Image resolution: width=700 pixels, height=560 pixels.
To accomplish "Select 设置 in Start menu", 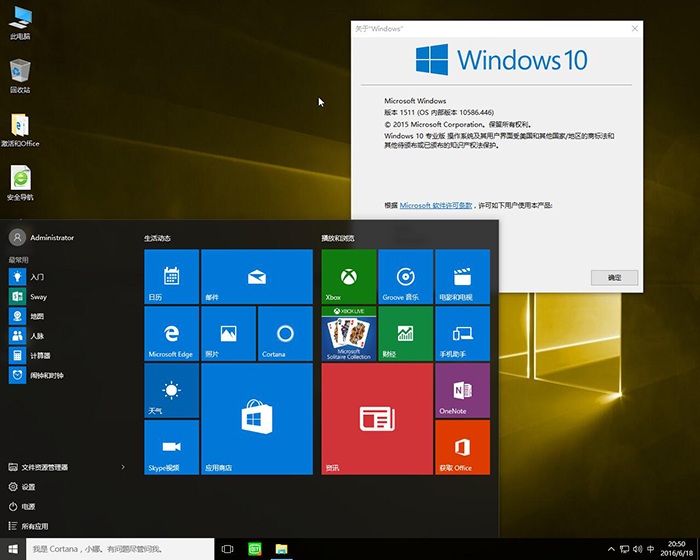I will coord(28,487).
